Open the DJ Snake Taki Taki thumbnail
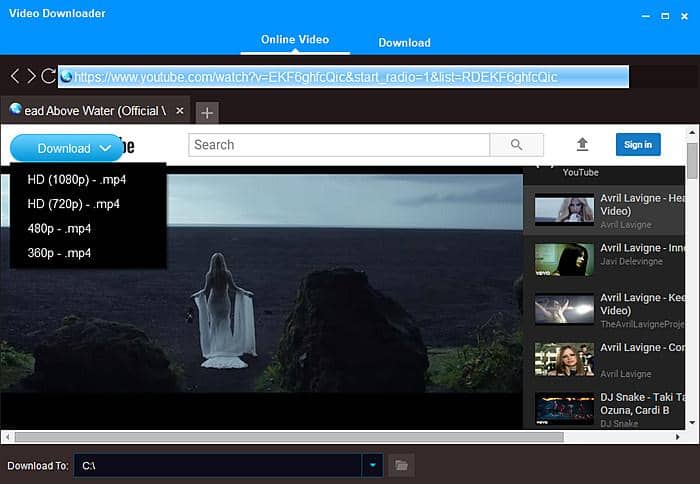 (564, 408)
